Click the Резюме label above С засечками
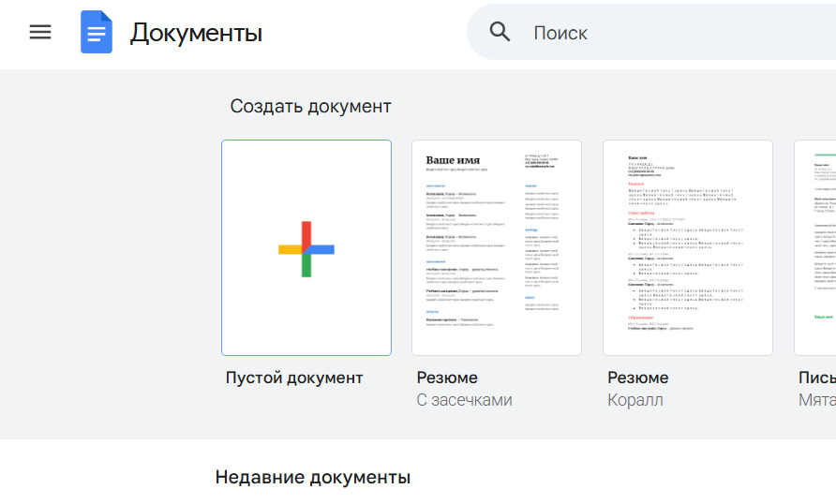This screenshot has height=504, width=836. (447, 378)
